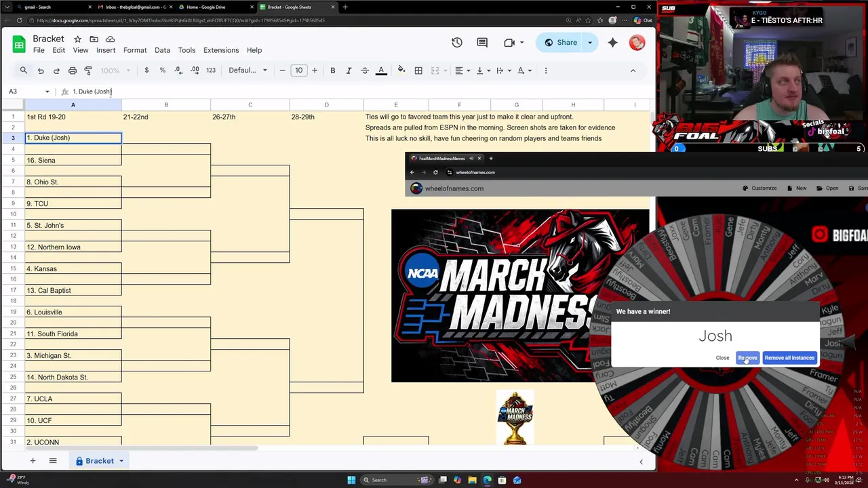Open the Extensions menu
Screen dimensions: 868x488
coord(221,50)
